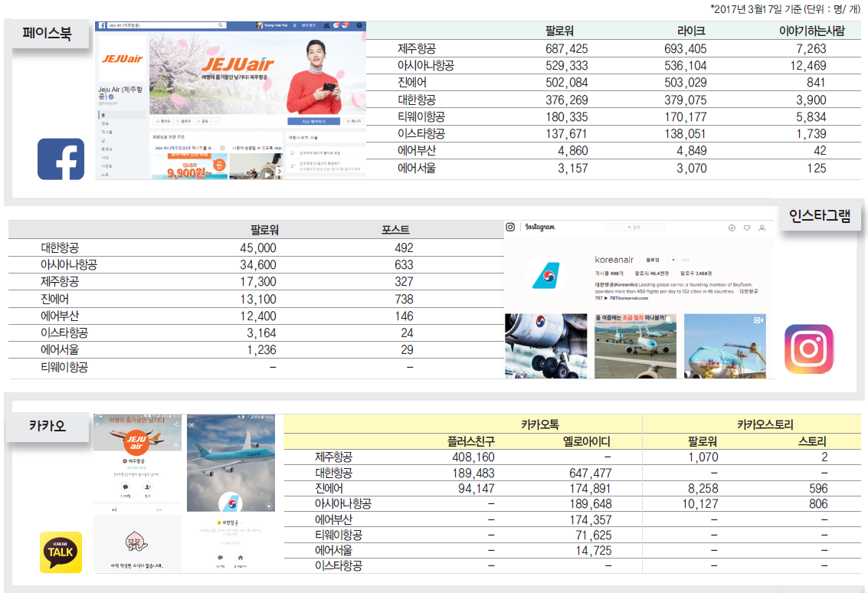Click the post count 738
This screenshot has height=593, width=868.
tap(404, 300)
